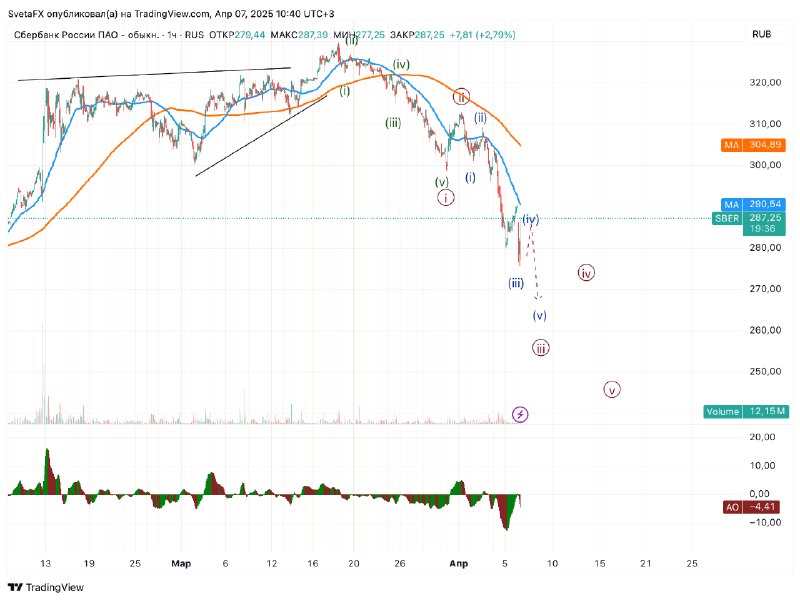Select the rising black trendline below price

coord(261,136)
